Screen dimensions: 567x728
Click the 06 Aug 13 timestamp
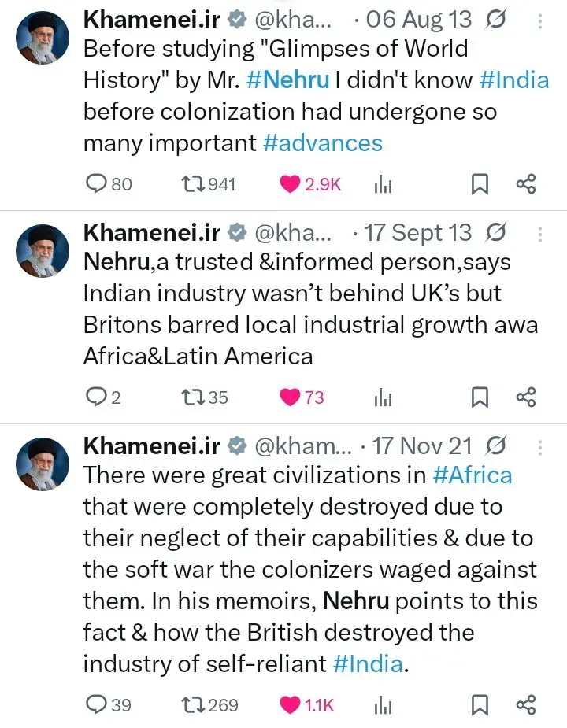pyautogui.click(x=417, y=19)
